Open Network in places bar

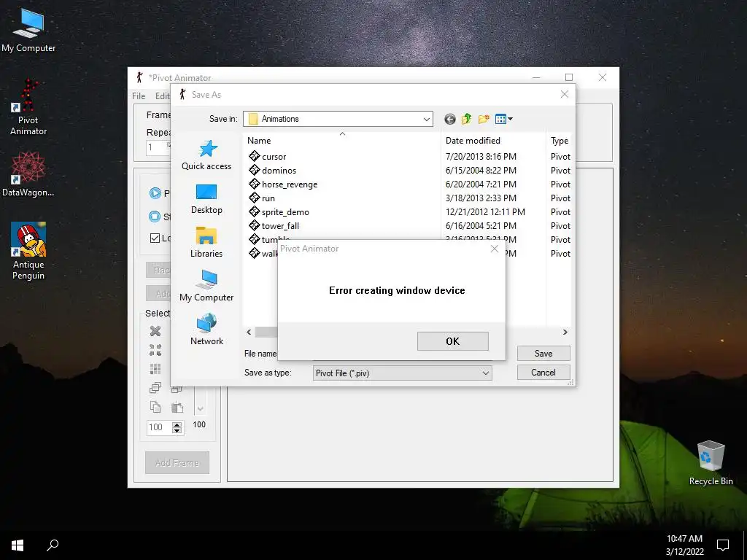(206, 330)
